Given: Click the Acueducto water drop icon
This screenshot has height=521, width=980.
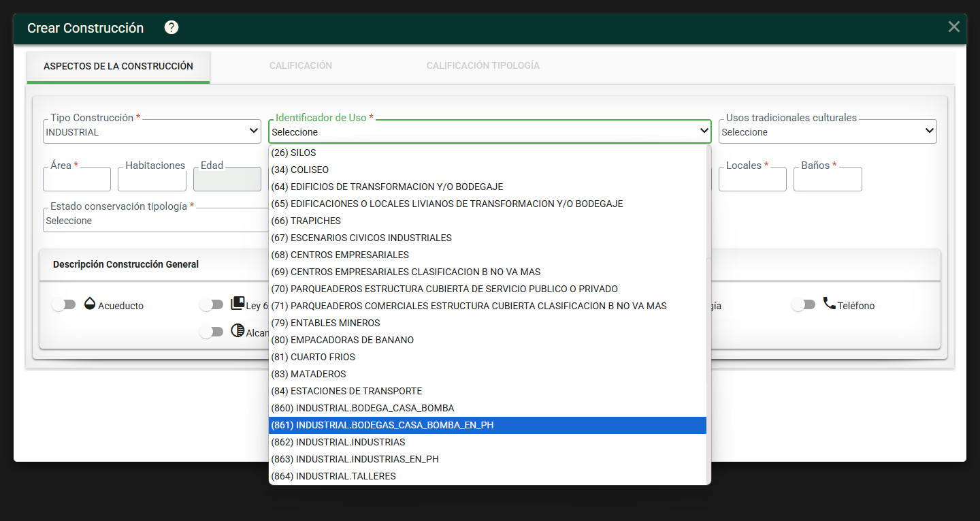Looking at the screenshot, I should pyautogui.click(x=90, y=304).
